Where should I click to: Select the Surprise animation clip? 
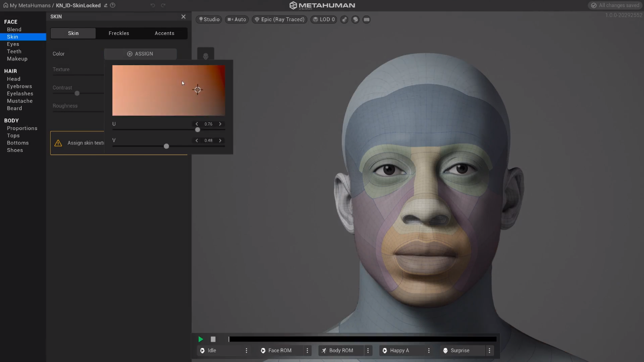tap(463, 351)
